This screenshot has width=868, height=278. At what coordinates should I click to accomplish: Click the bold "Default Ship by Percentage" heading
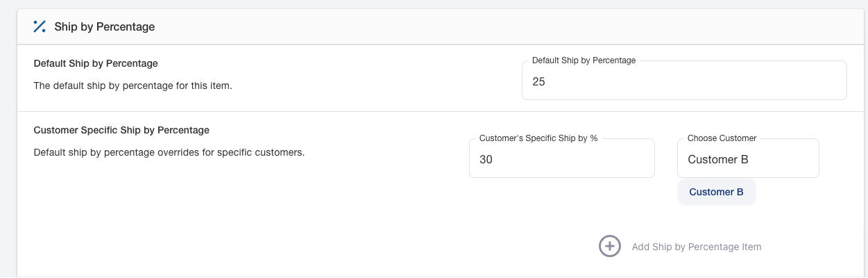click(x=96, y=63)
